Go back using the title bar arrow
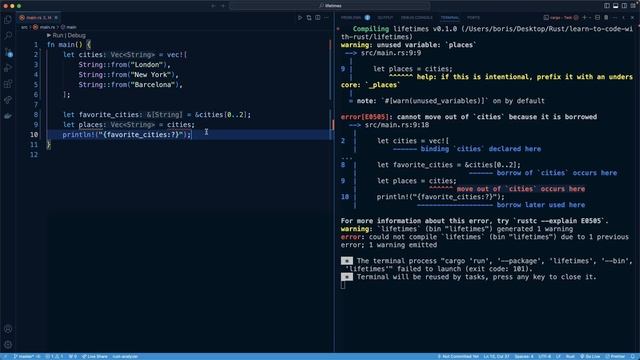Screen dimensions: 640x360 (x=213, y=6)
